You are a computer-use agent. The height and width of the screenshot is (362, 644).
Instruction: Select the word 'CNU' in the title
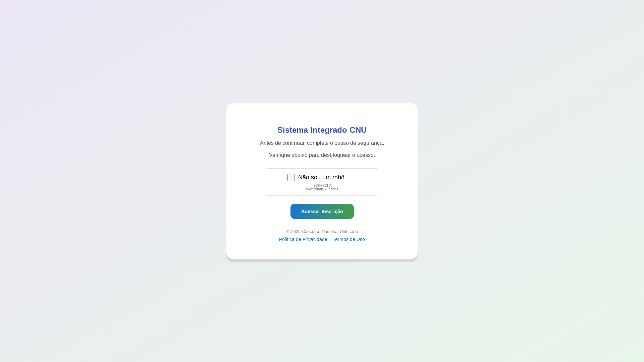point(358,130)
